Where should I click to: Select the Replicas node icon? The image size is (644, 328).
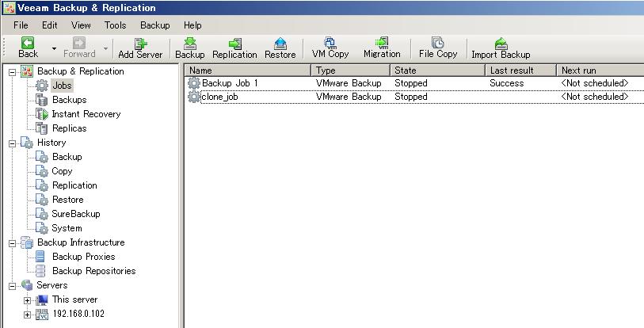pos(42,128)
